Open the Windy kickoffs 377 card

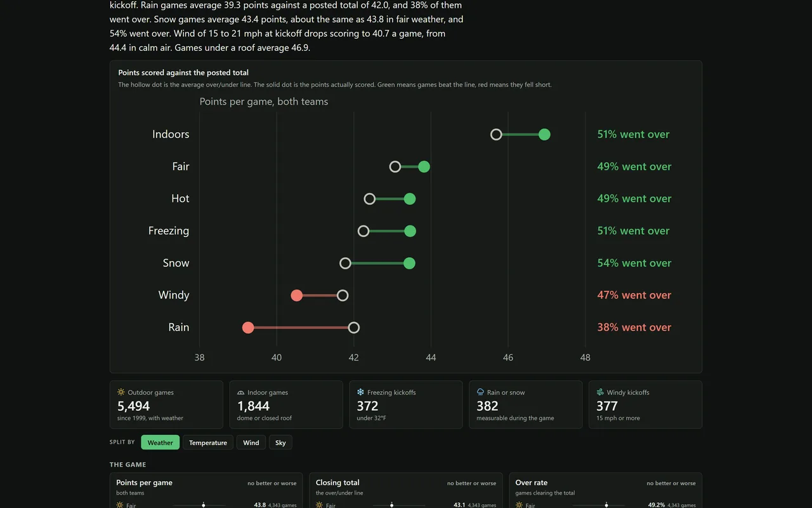(645, 404)
